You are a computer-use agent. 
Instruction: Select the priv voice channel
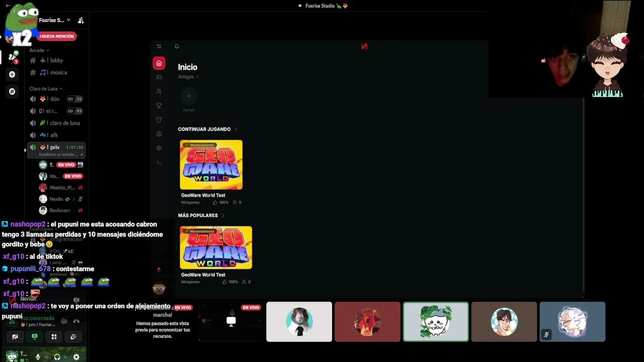click(55, 147)
